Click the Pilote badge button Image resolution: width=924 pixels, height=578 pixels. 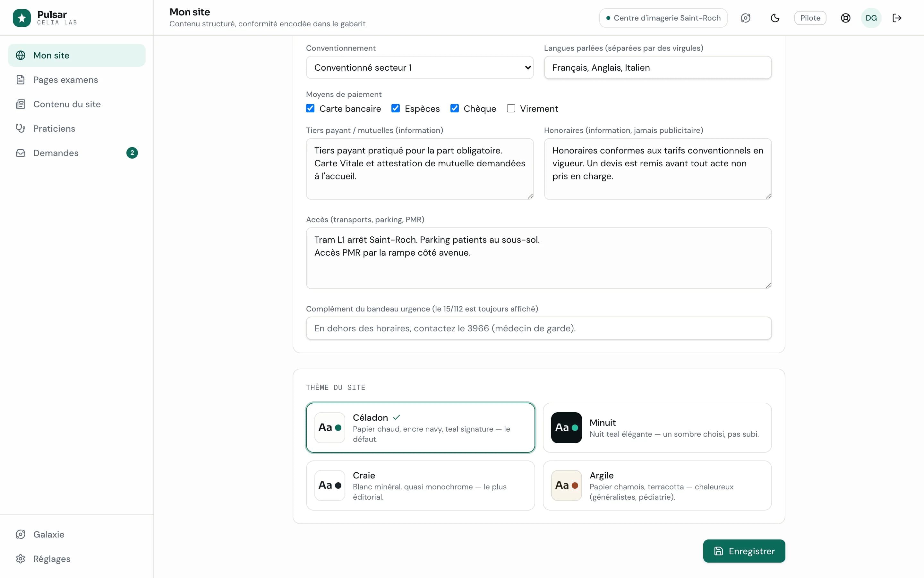810,18
